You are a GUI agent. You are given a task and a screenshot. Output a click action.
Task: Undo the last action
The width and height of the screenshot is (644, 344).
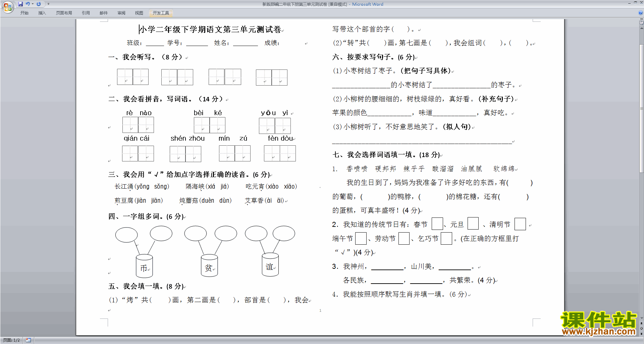pyautogui.click(x=28, y=4)
